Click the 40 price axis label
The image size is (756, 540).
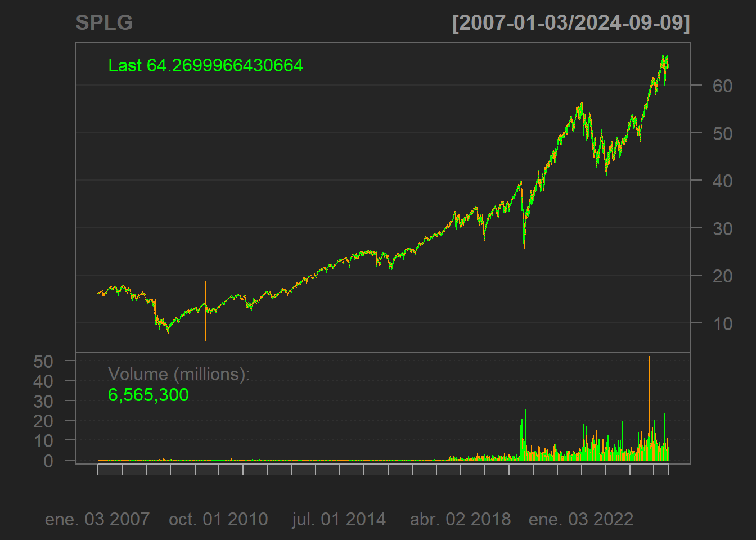coord(722,181)
